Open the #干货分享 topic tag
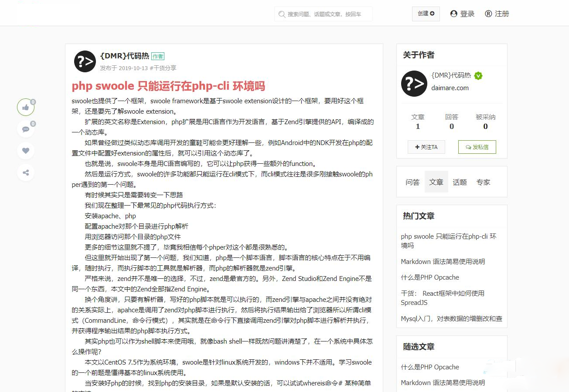The image size is (569, 392). [163, 68]
